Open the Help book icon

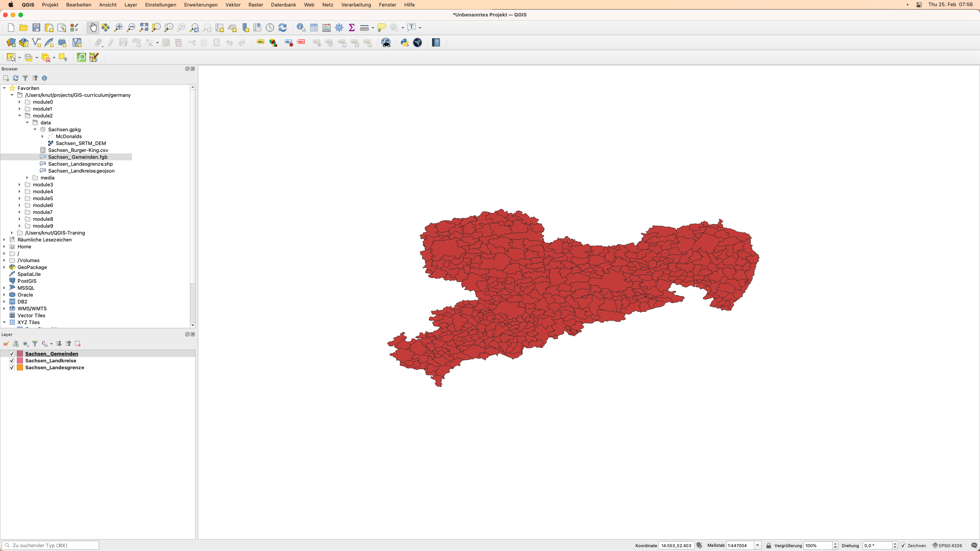[x=436, y=42]
